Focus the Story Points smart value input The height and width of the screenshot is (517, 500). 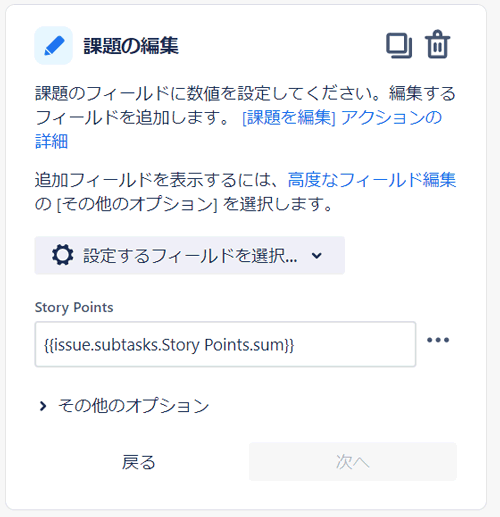point(225,344)
